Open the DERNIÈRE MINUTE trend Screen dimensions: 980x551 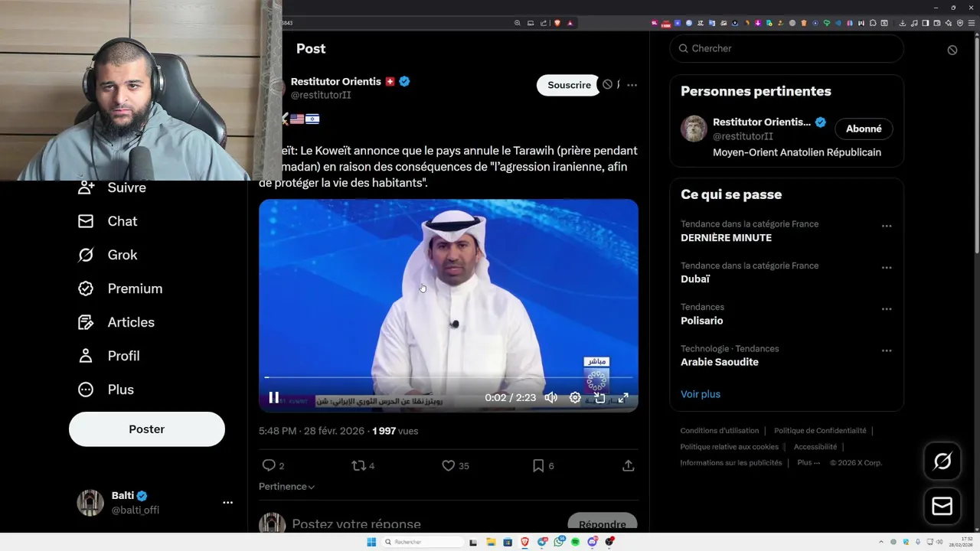(726, 237)
